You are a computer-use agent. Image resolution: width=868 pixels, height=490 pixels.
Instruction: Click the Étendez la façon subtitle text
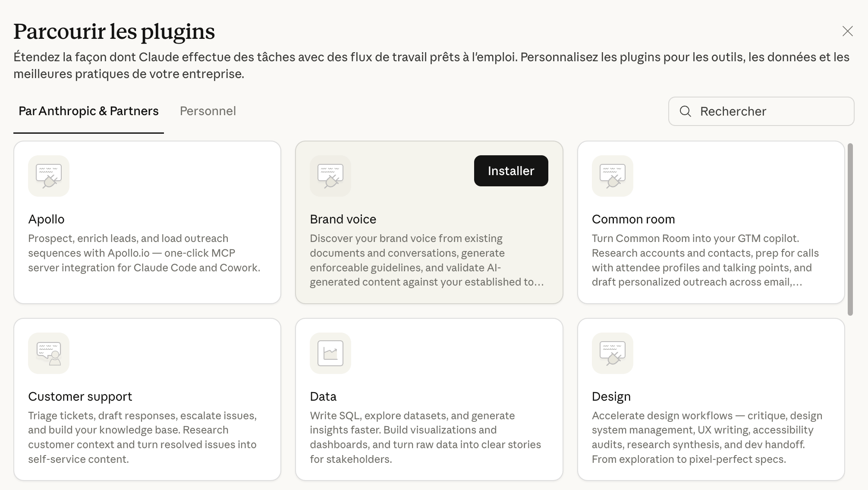coord(431,66)
